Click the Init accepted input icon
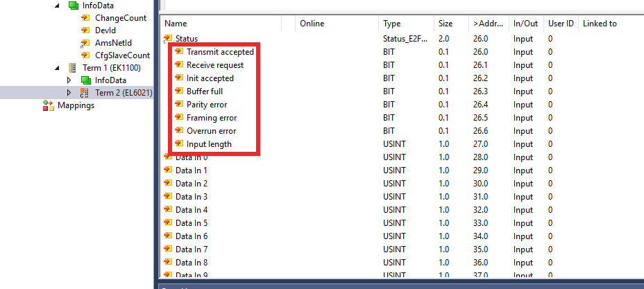This screenshot has height=289, width=644. coord(179,78)
